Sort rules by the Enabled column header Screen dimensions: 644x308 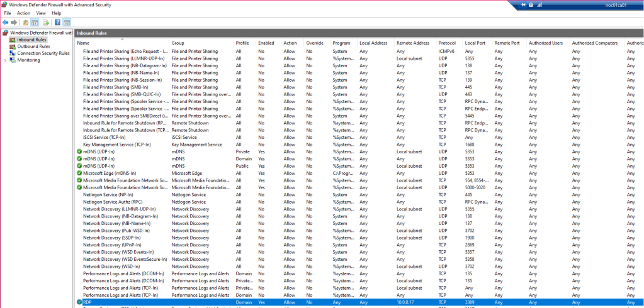tap(266, 43)
